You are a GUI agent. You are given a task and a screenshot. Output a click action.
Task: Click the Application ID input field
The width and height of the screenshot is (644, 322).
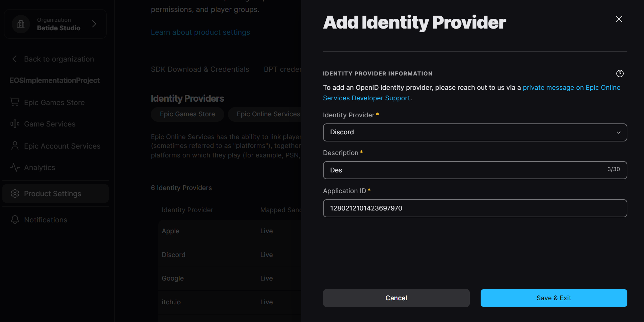click(475, 208)
